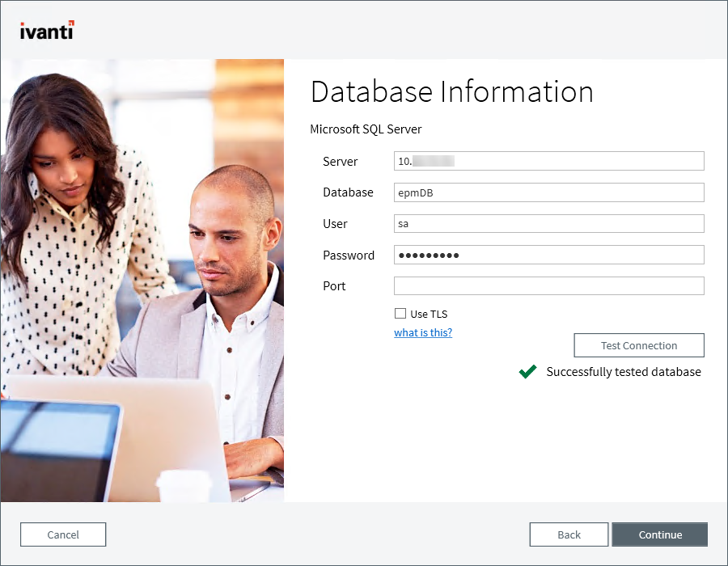Screen dimensions: 728x566
Task: Click inside the Server address field
Action: (548, 161)
